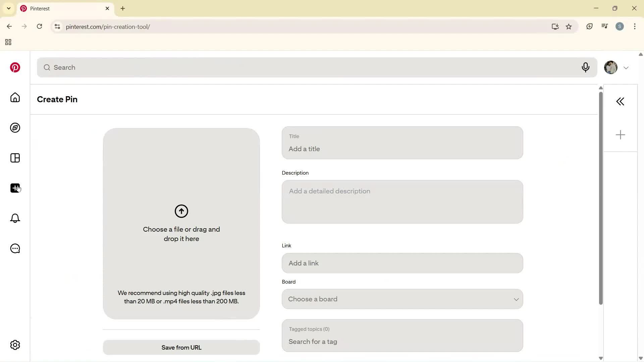
Task: Open the Boards organize icon in sidebar
Action: coord(15,158)
